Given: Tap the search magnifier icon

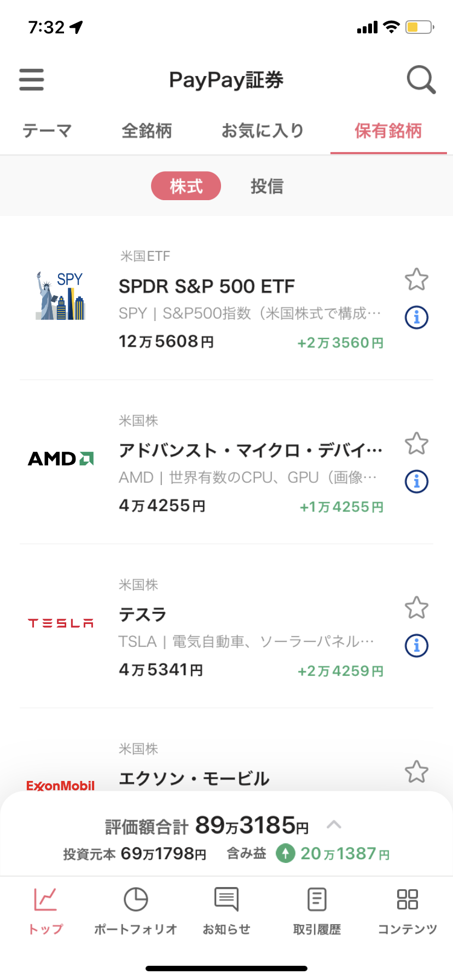Looking at the screenshot, I should coord(421,80).
